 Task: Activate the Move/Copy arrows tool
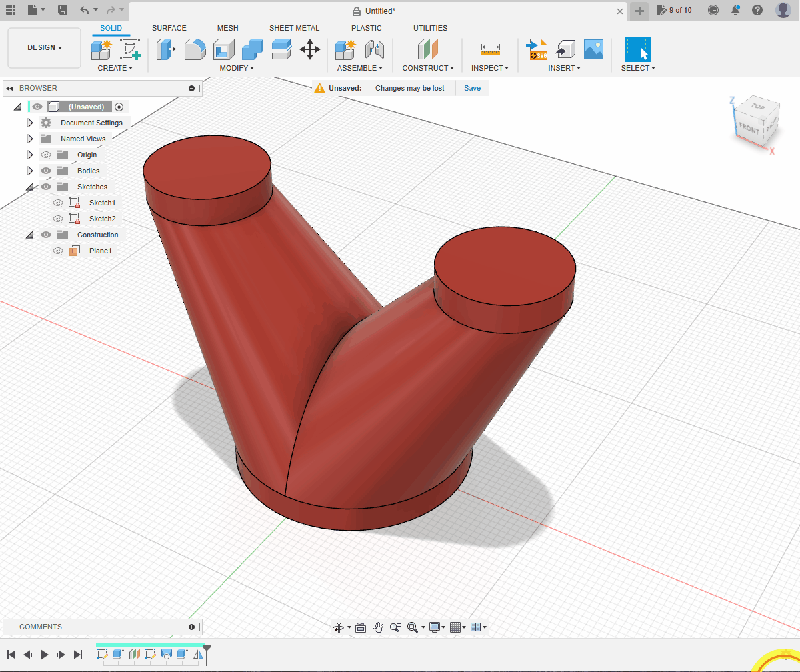click(x=310, y=49)
